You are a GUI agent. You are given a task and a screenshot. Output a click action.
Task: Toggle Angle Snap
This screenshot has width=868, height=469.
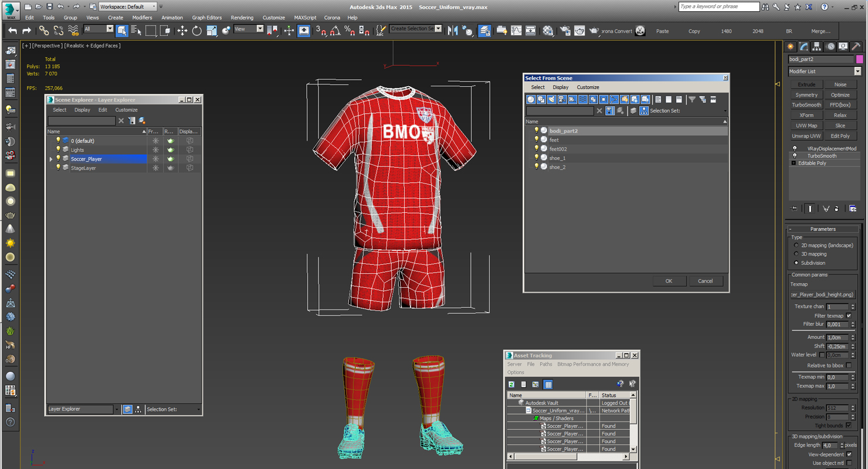tap(335, 30)
